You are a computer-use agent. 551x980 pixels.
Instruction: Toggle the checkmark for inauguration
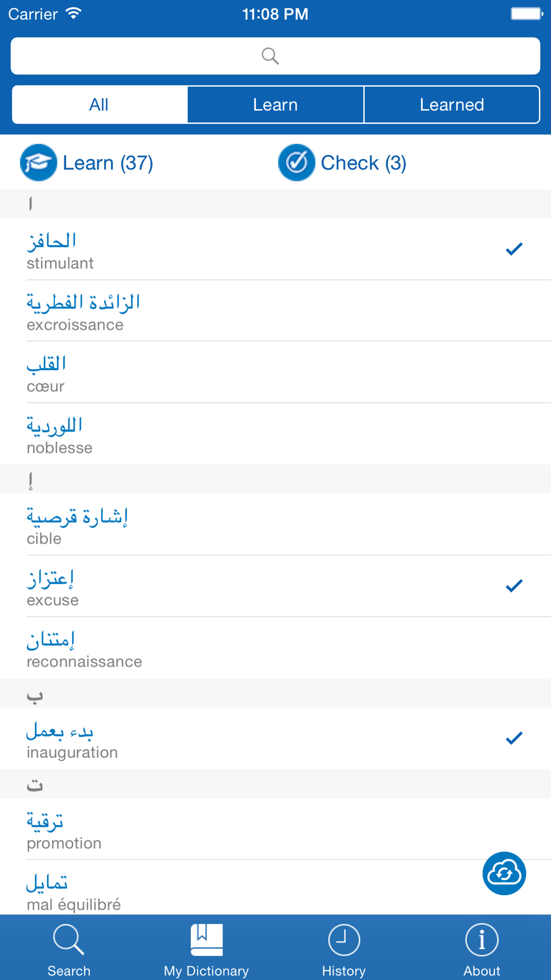[514, 738]
